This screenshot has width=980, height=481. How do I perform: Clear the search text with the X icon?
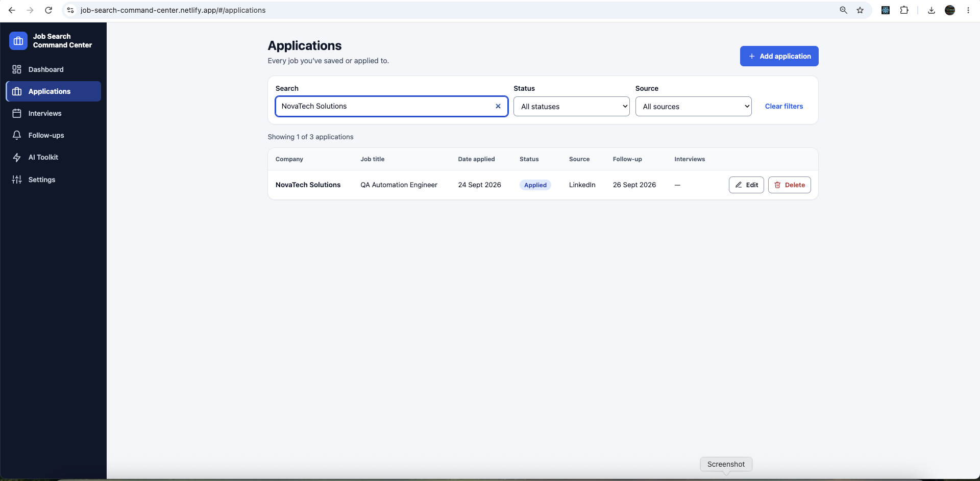[x=498, y=106]
